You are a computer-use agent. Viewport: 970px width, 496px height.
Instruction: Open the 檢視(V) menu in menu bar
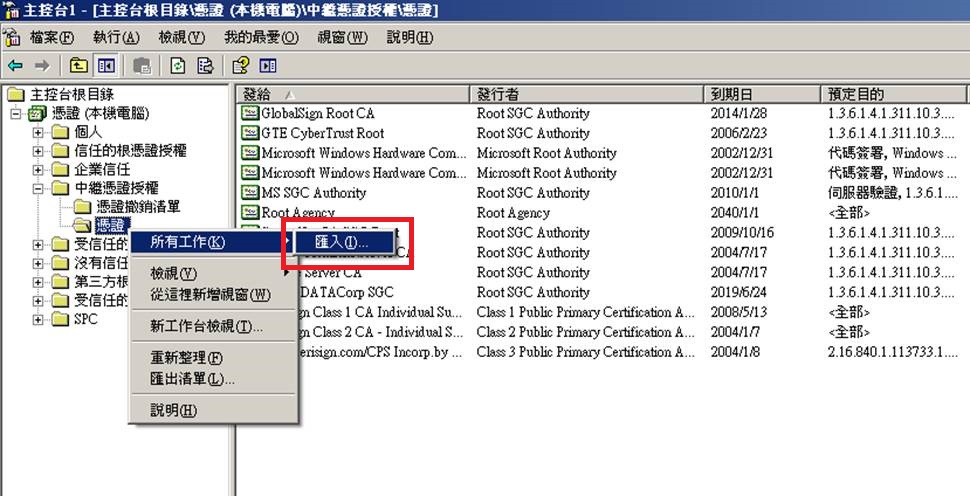tap(181, 37)
